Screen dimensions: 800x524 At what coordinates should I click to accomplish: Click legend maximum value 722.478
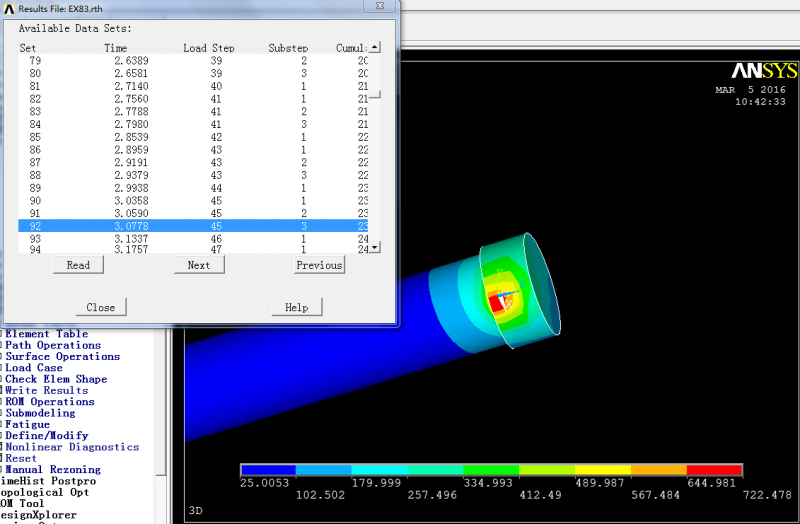767,495
